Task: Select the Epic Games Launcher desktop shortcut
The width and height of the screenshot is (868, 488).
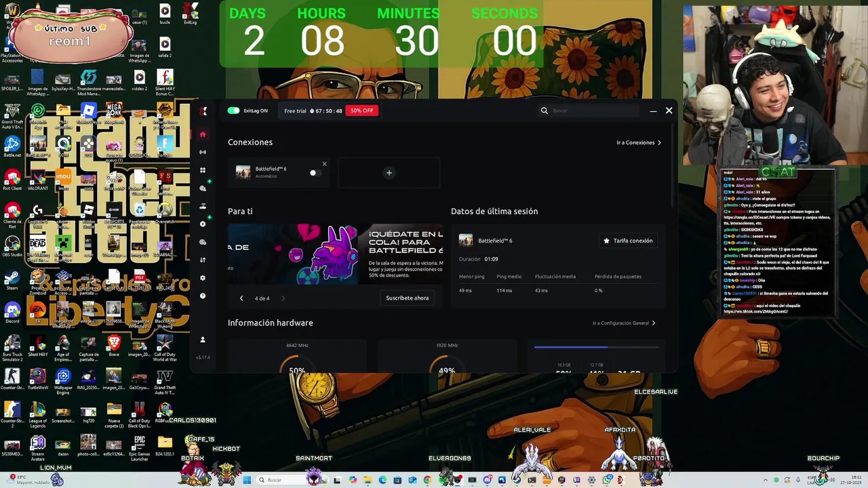Action: pos(139,447)
